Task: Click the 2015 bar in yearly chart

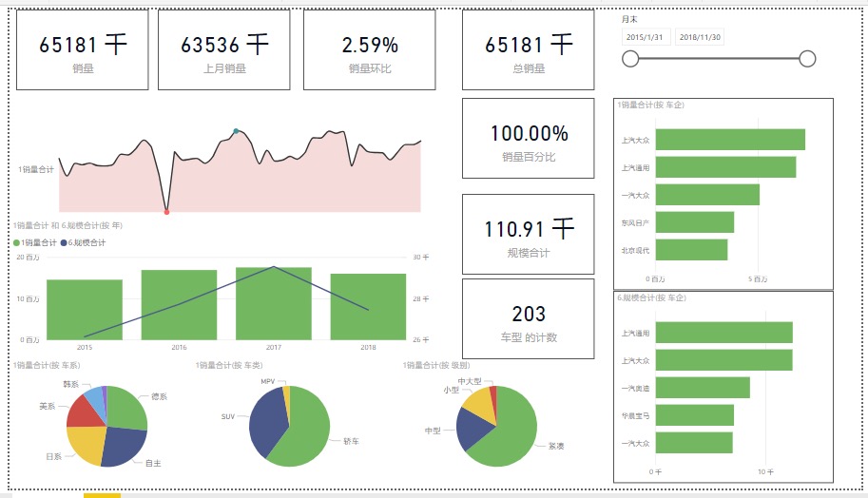Action: (x=85, y=310)
